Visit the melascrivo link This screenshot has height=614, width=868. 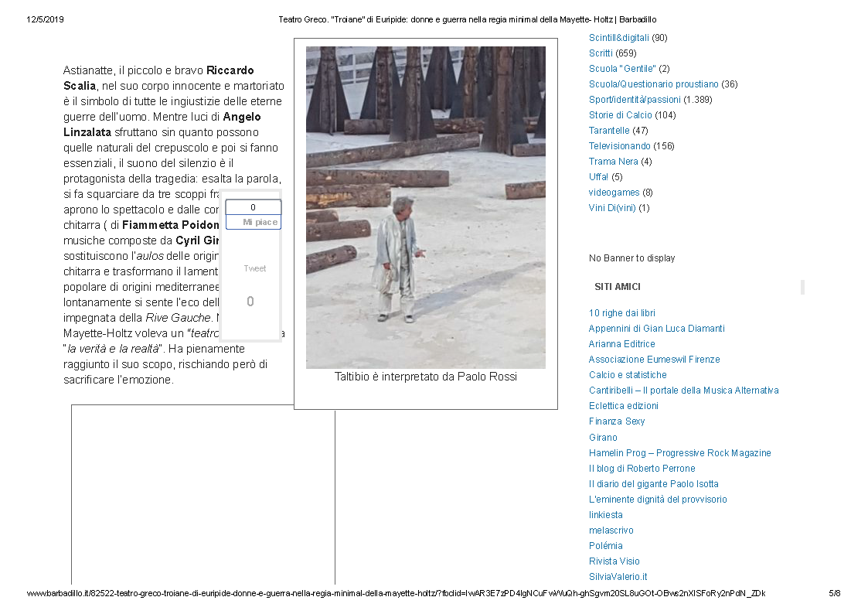tap(611, 531)
